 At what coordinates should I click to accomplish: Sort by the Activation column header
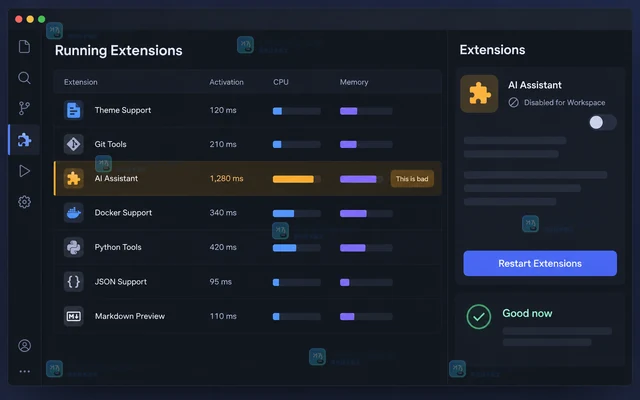point(227,82)
